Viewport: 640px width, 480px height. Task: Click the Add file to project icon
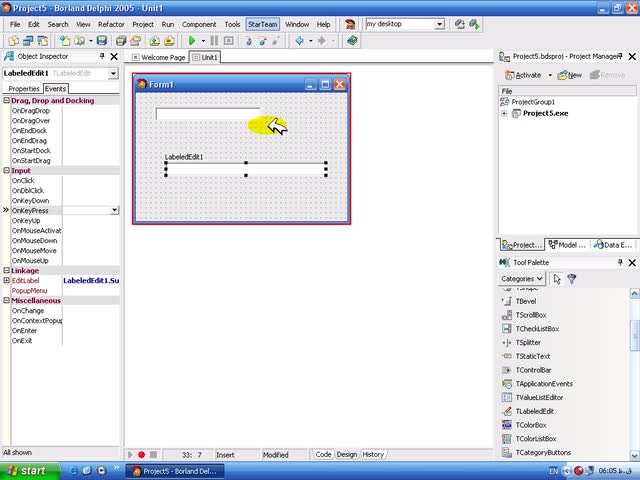click(x=155, y=40)
